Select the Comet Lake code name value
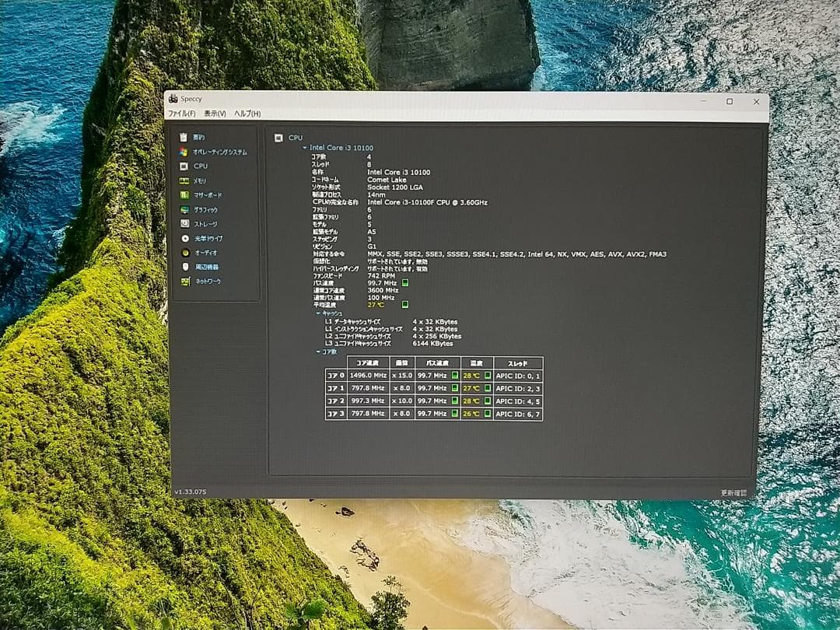The height and width of the screenshot is (630, 840). click(387, 180)
